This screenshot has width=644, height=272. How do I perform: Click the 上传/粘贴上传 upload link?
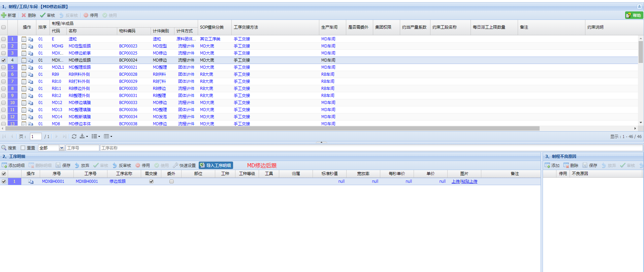464,181
